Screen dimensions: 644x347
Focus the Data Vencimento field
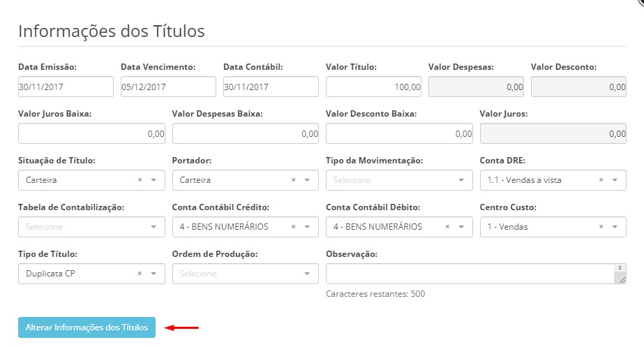click(x=168, y=87)
